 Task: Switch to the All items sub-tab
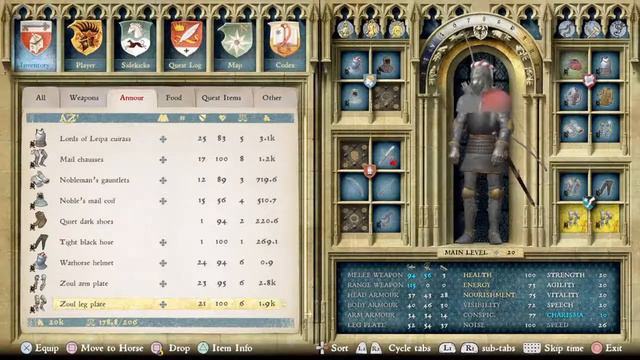coord(41,98)
